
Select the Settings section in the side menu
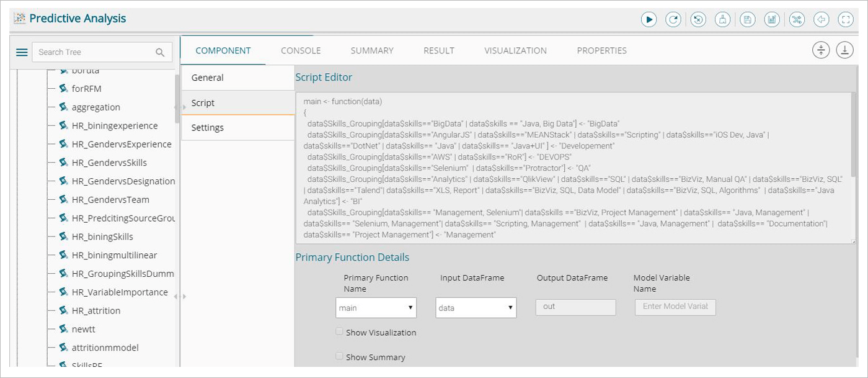[207, 127]
